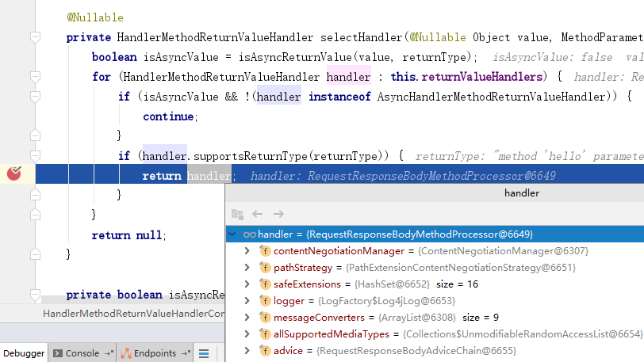644x362 pixels.
Task: Click the breakpoint icon in the gutter
Action: click(x=13, y=174)
